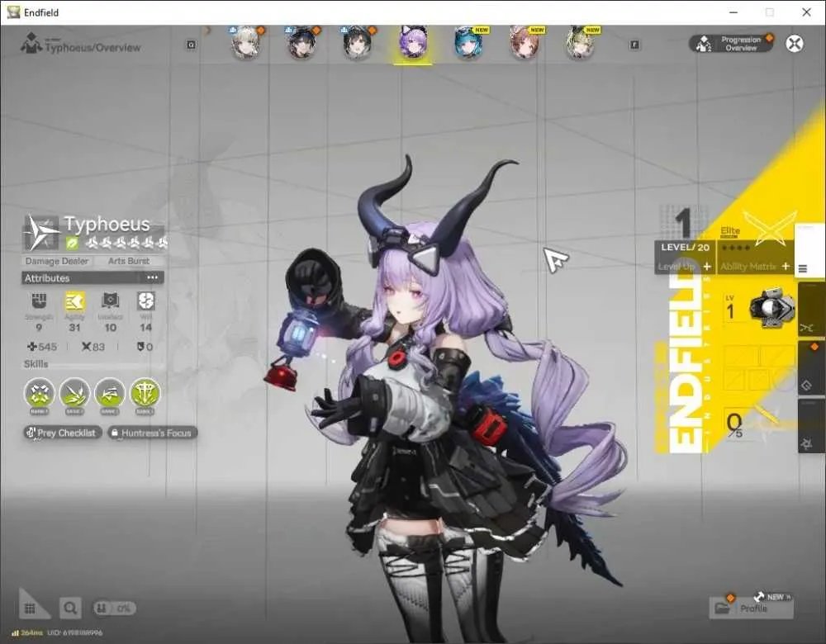Select the green-haired operator portrait marked NEW
This screenshot has height=644, width=826.
click(x=580, y=43)
